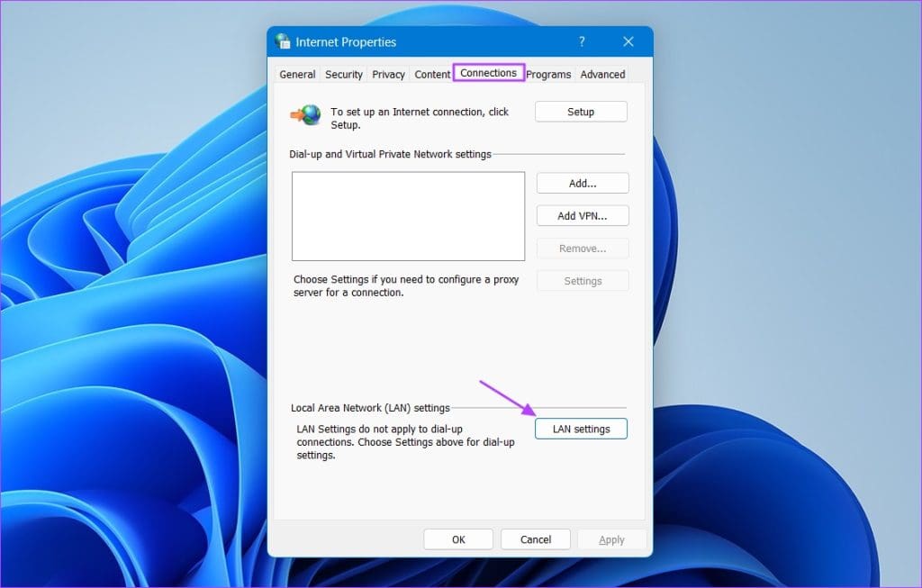The width and height of the screenshot is (922, 588).
Task: Confirm changes with OK
Action: tap(457, 538)
